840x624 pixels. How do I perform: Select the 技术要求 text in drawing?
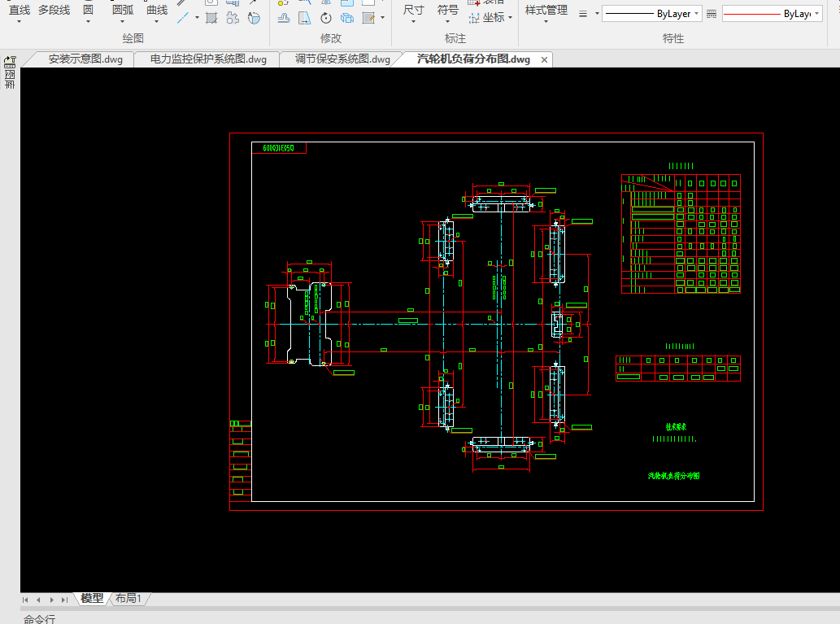pos(676,427)
